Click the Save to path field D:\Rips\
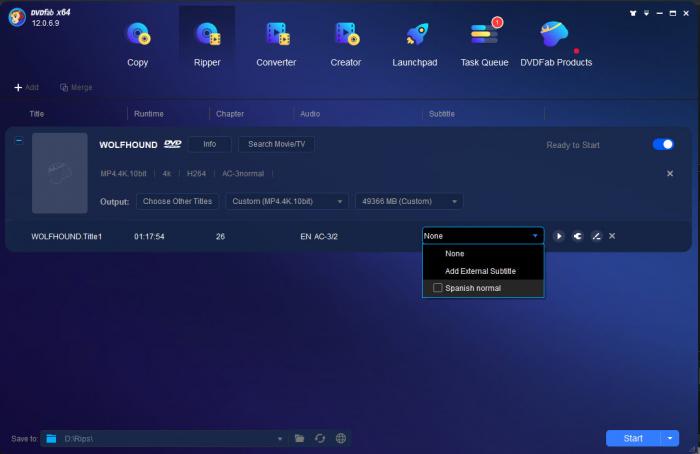700x454 pixels. (163, 438)
